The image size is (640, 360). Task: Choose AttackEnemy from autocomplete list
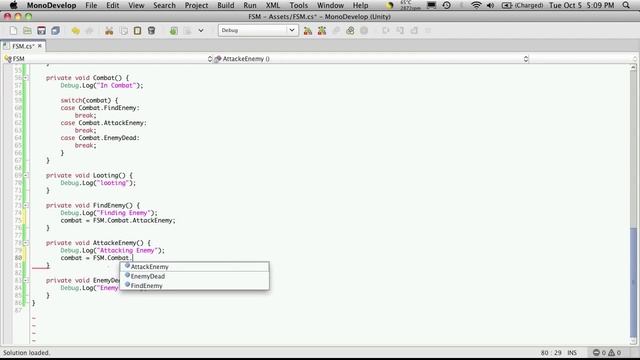pos(194,267)
